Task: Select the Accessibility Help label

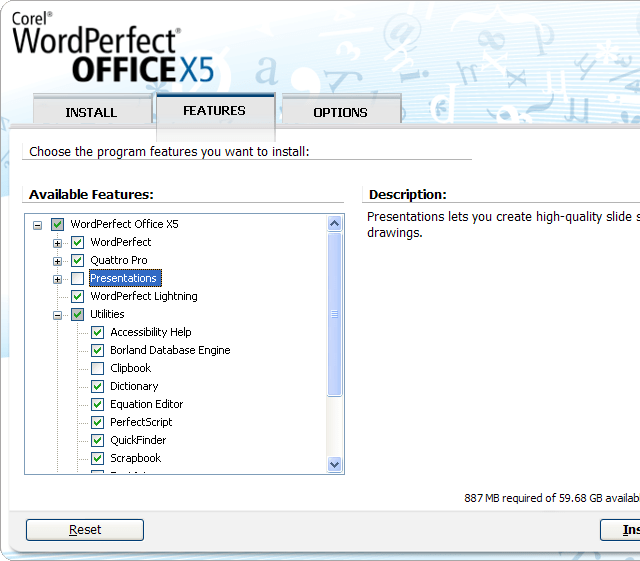Action: (x=151, y=332)
